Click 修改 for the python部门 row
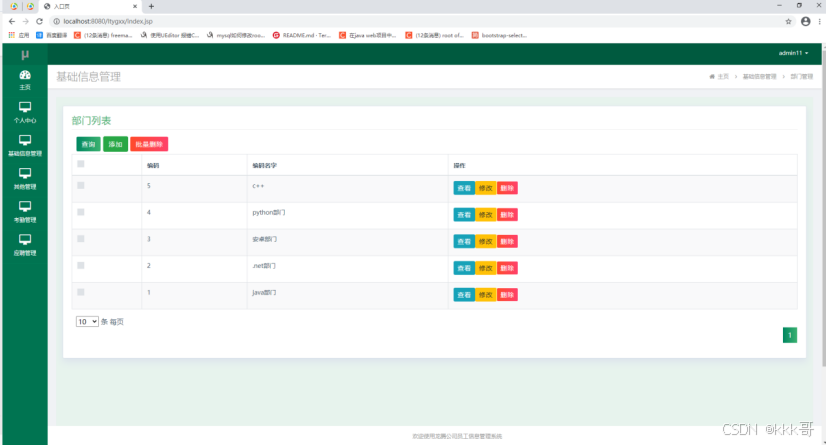 tap(486, 214)
